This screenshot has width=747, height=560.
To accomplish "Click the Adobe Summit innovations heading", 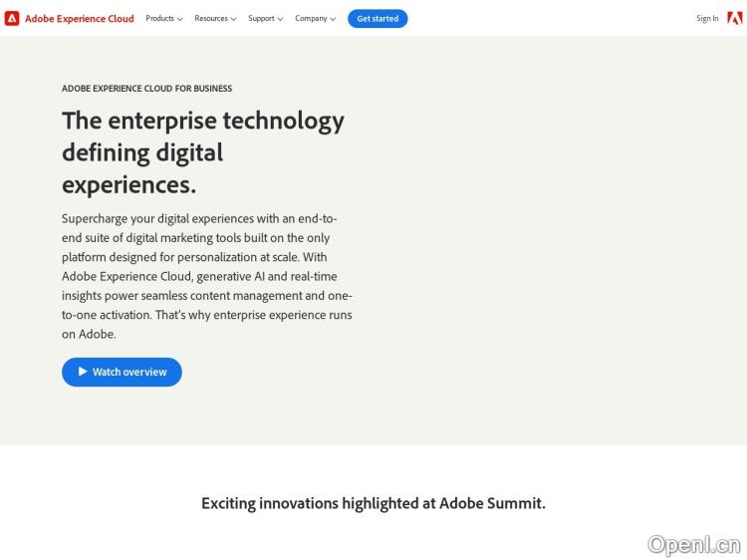I will [x=373, y=503].
